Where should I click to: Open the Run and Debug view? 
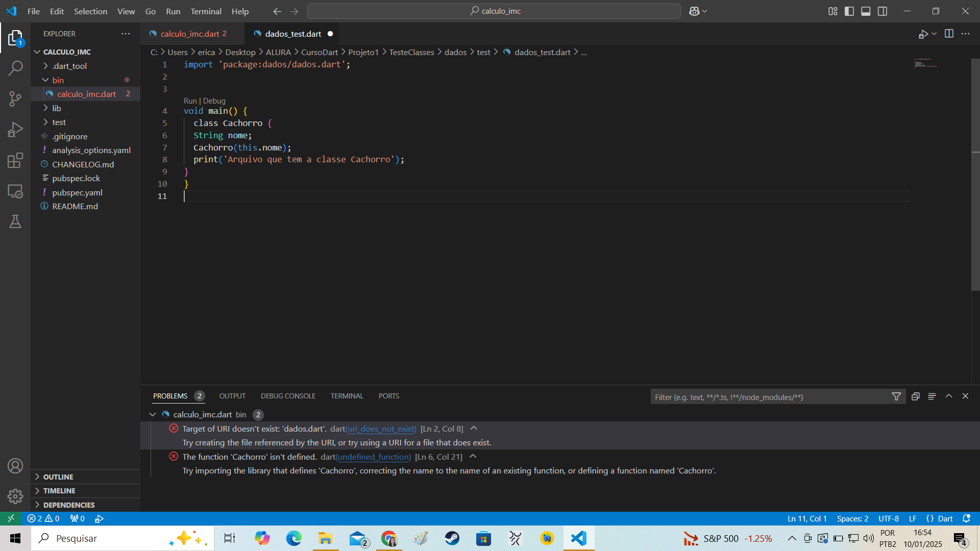click(x=15, y=130)
